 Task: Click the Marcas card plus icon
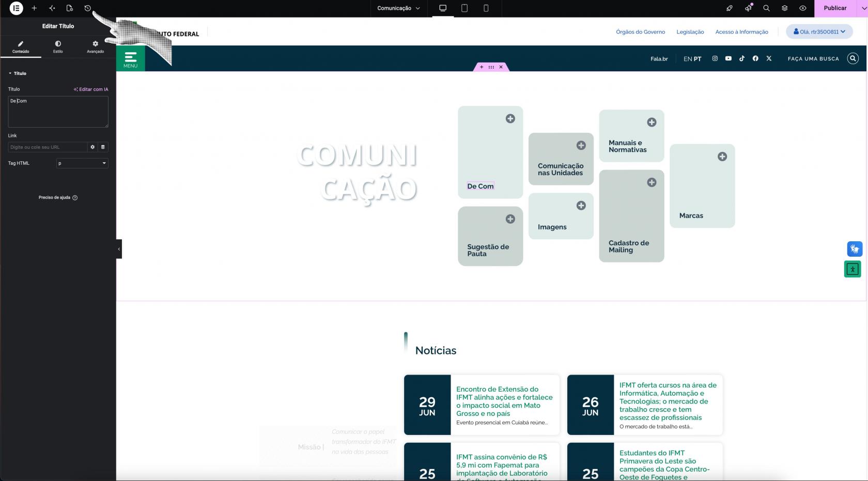(722, 157)
